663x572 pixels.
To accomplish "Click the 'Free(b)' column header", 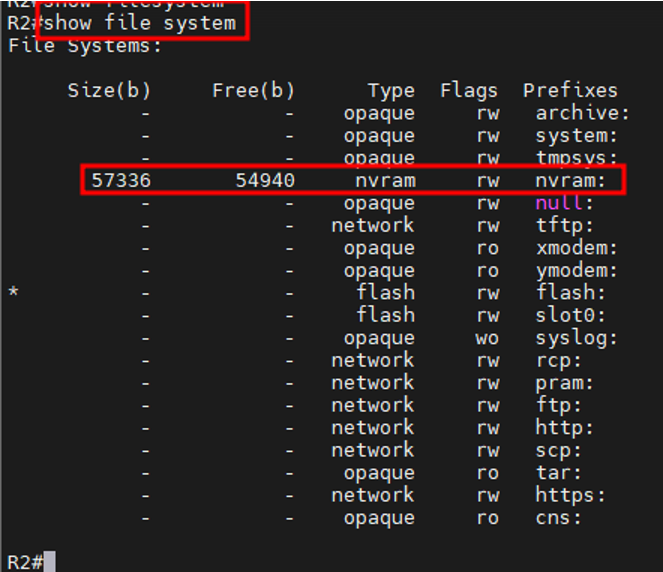I will pyautogui.click(x=253, y=90).
